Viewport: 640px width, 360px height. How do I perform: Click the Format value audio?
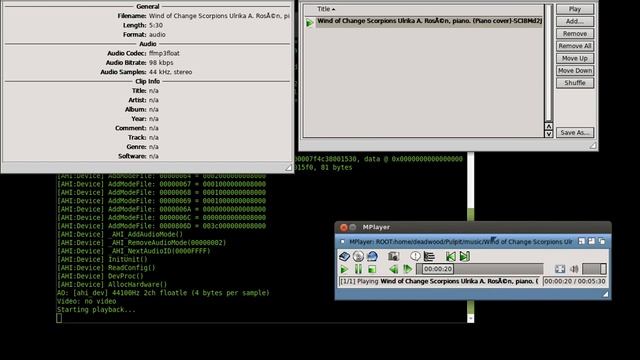pyautogui.click(x=157, y=35)
